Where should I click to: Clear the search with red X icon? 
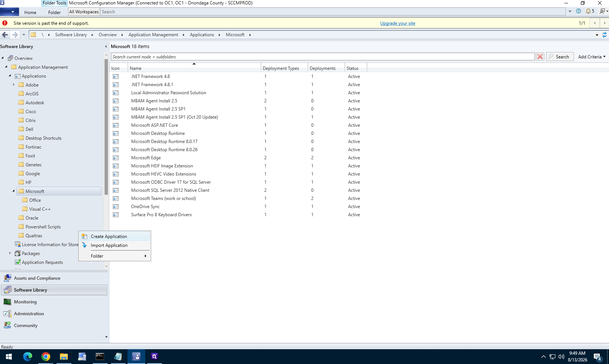[540, 57]
